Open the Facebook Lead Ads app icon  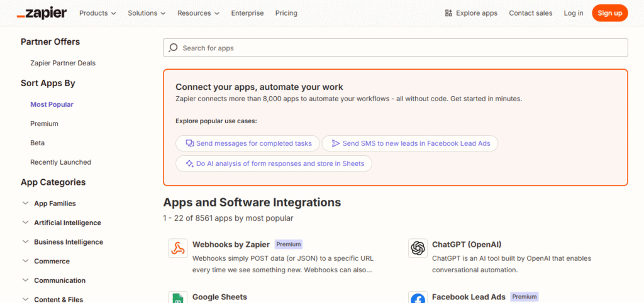[x=418, y=297]
